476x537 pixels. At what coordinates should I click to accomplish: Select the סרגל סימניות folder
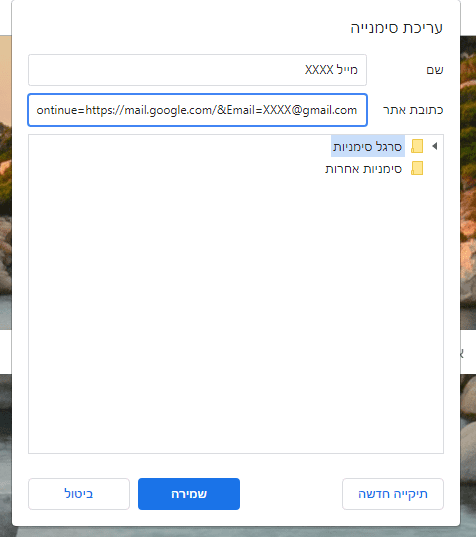click(x=367, y=147)
